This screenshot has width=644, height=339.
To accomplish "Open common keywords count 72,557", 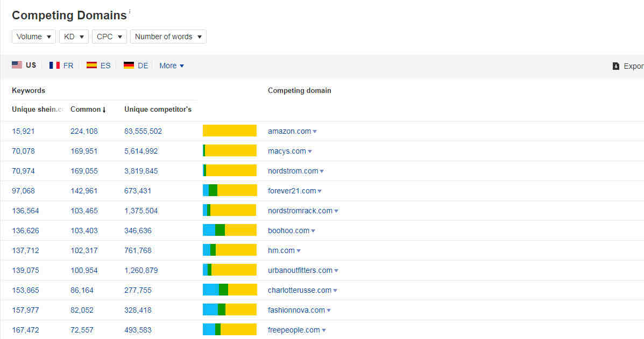I will pyautogui.click(x=82, y=330).
